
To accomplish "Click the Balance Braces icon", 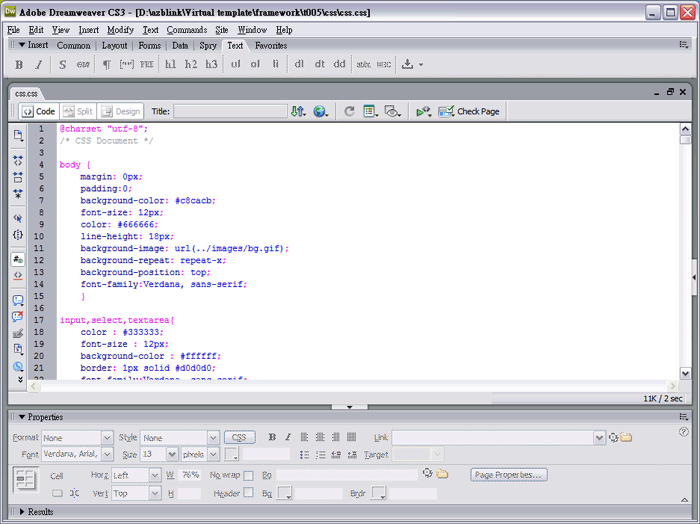I will click(x=18, y=236).
